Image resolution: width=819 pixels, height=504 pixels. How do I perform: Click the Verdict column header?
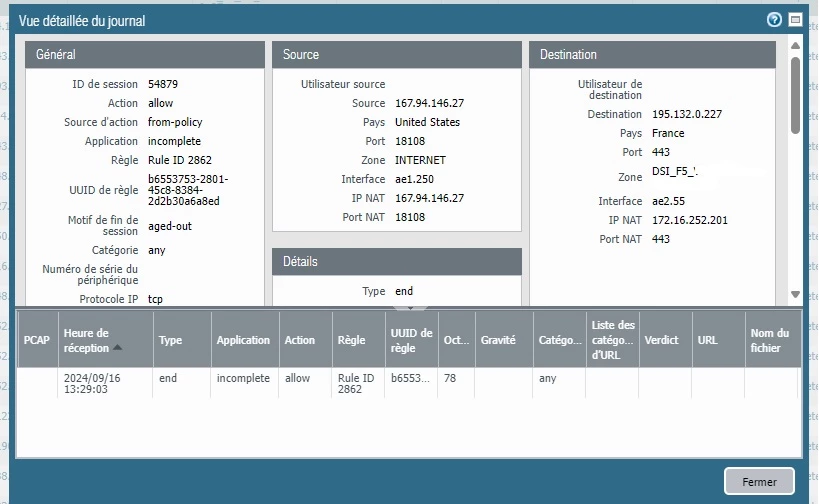click(x=666, y=340)
